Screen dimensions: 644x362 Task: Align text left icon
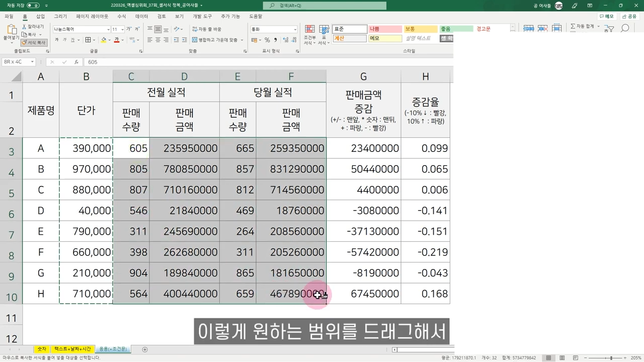click(150, 40)
